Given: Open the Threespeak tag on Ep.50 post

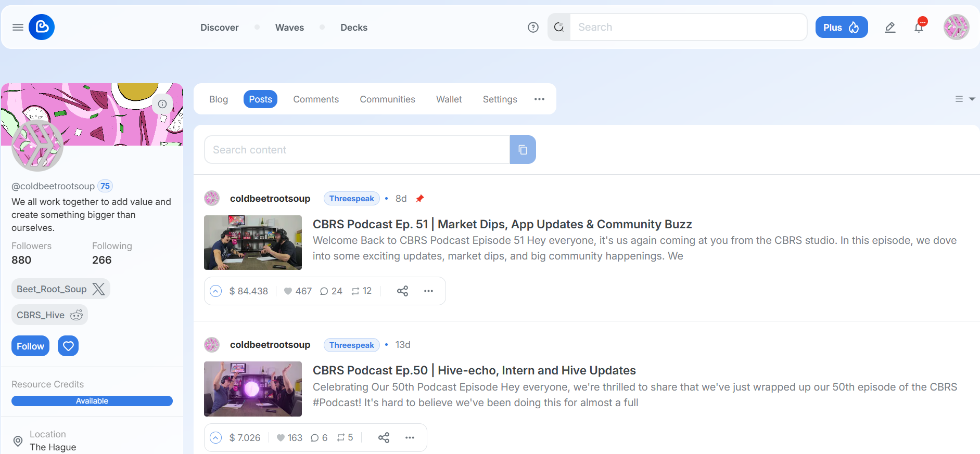Looking at the screenshot, I should point(352,345).
